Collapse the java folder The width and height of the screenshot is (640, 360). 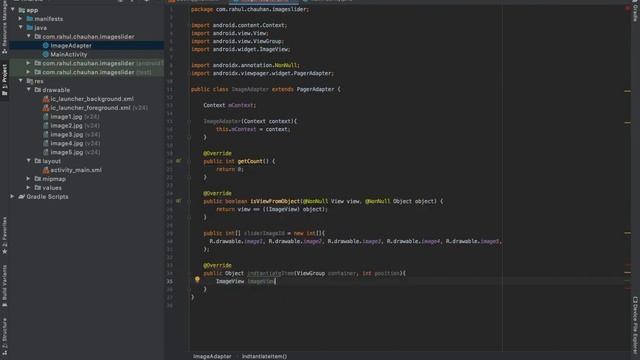point(20,27)
